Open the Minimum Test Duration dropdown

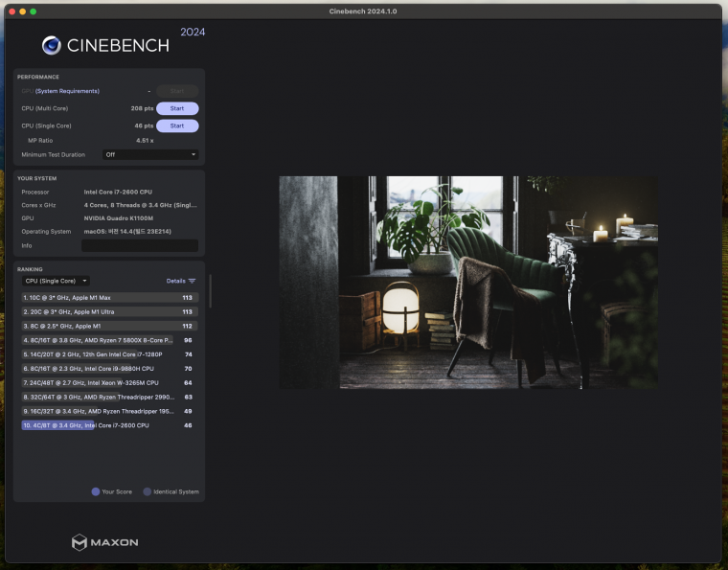pyautogui.click(x=150, y=154)
